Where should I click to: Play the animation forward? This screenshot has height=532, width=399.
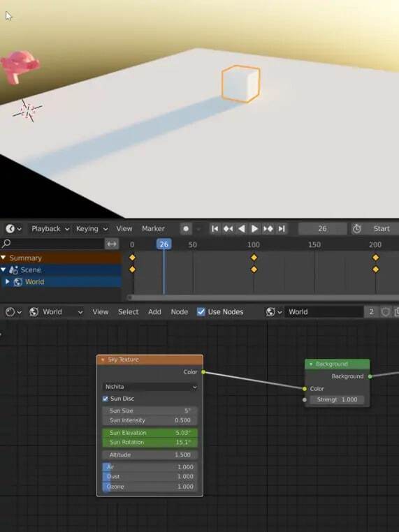(x=254, y=229)
